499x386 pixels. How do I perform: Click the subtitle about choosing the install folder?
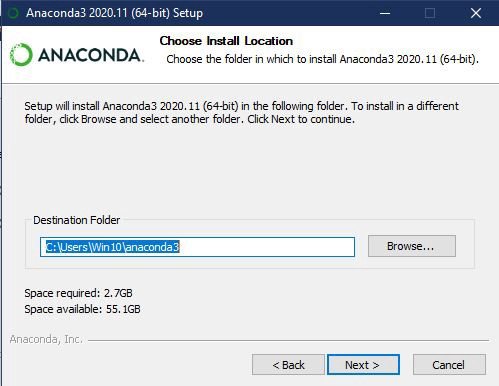[322, 59]
